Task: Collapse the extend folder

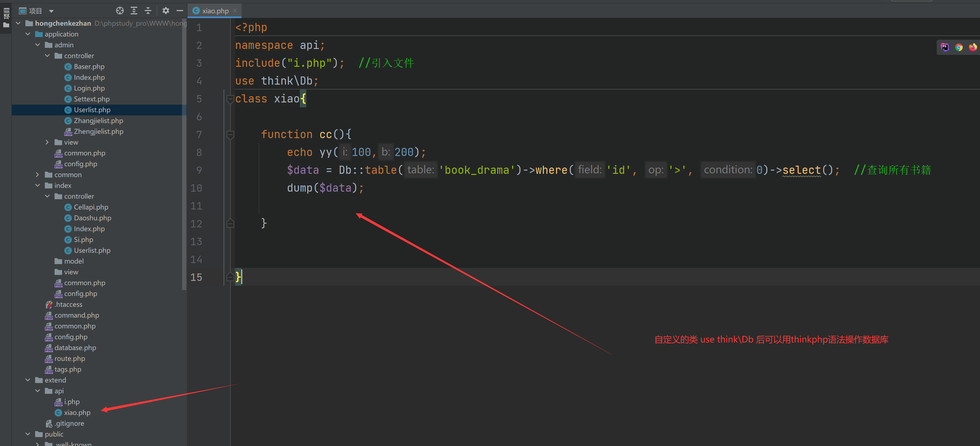Action: (28, 380)
